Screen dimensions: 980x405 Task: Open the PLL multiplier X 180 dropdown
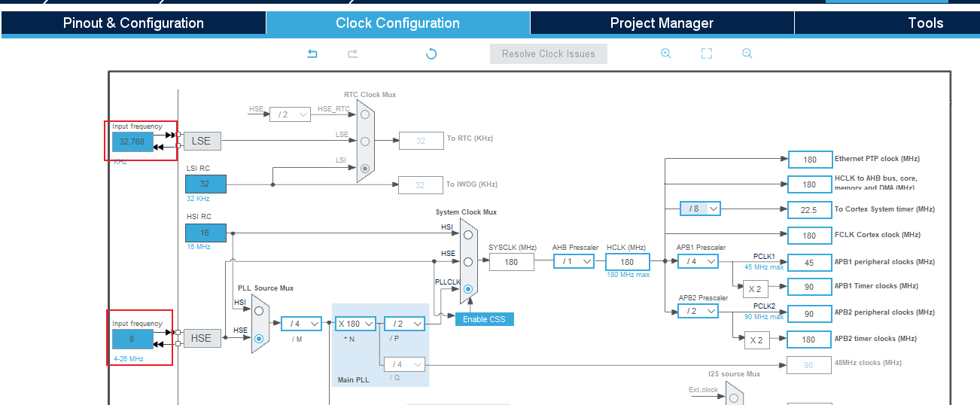click(x=355, y=324)
